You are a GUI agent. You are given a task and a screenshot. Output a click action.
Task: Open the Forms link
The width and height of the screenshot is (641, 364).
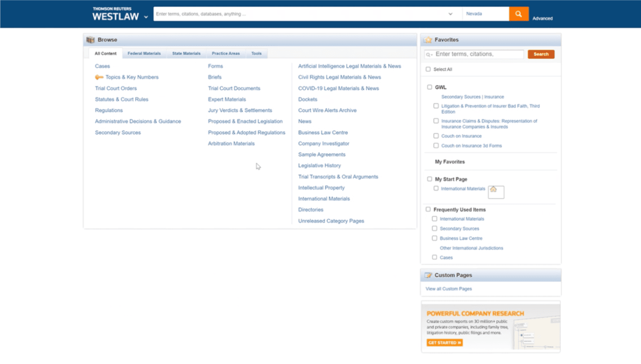pos(216,66)
